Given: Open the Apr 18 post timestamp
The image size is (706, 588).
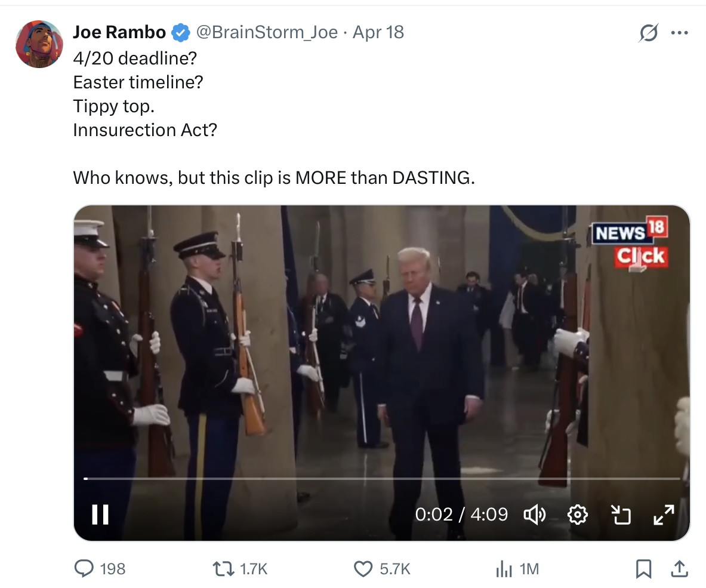Looking at the screenshot, I should coord(378,32).
